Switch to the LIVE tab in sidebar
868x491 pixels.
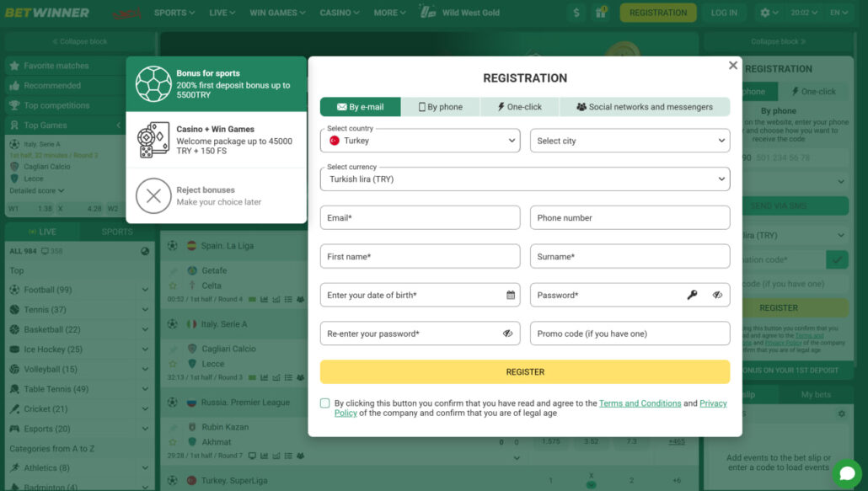point(42,232)
